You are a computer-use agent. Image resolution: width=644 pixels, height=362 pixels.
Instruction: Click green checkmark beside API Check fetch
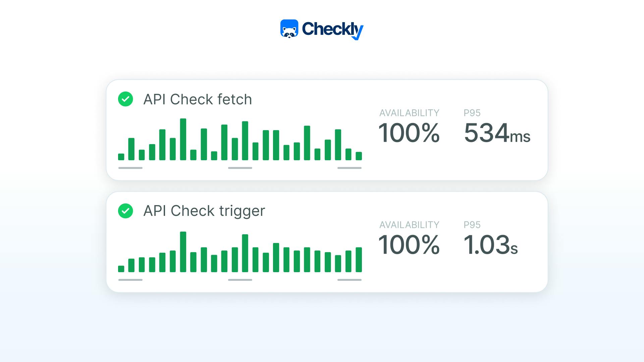point(125,99)
